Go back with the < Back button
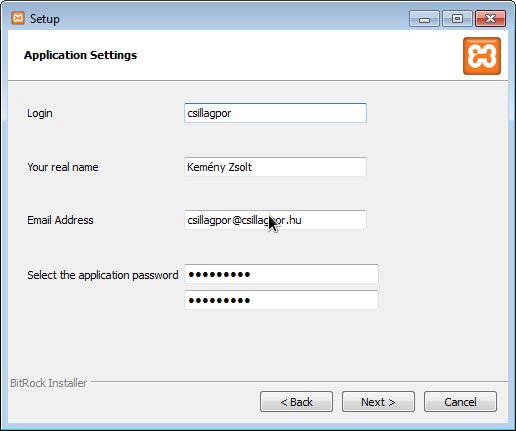This screenshot has width=516, height=431. pyautogui.click(x=296, y=402)
